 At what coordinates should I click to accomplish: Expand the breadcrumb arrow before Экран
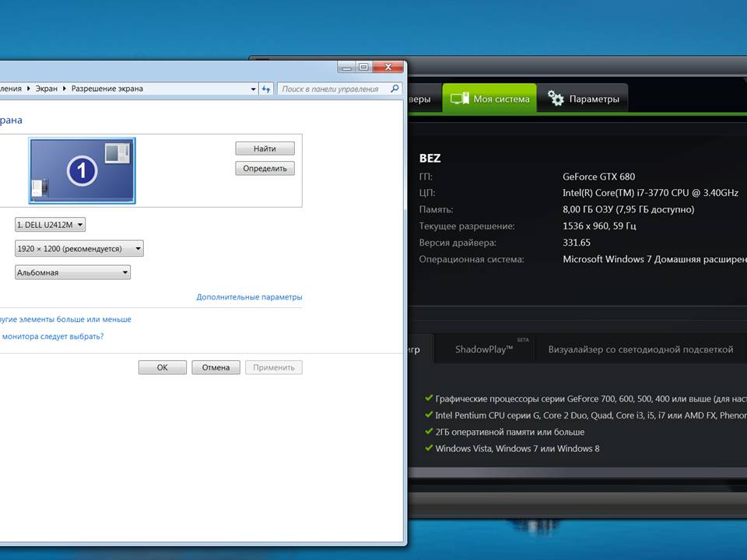point(29,89)
